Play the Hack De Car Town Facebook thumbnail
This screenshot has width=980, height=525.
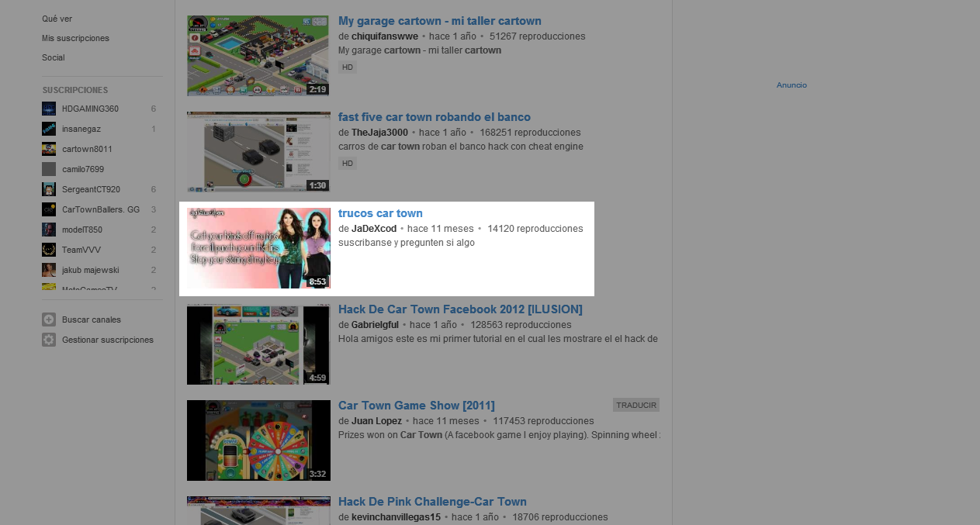point(258,344)
